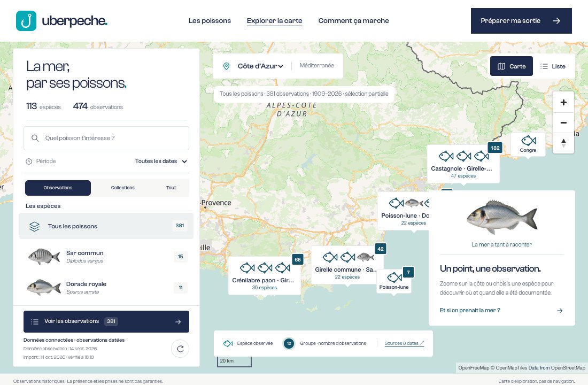Click the list icon in Voir les observations
588x385 pixels.
coord(35,321)
